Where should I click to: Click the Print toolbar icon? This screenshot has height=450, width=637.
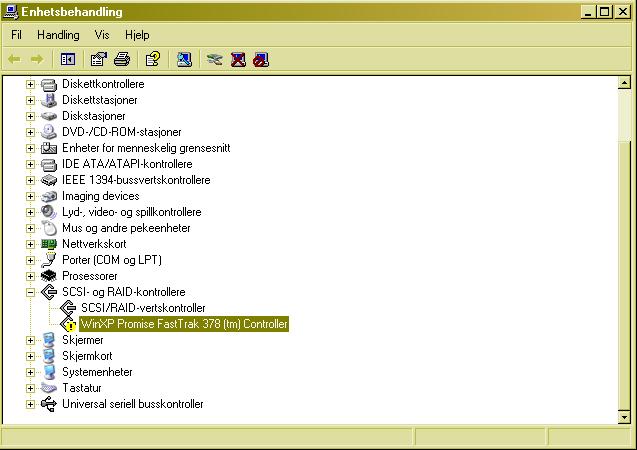coord(122,60)
